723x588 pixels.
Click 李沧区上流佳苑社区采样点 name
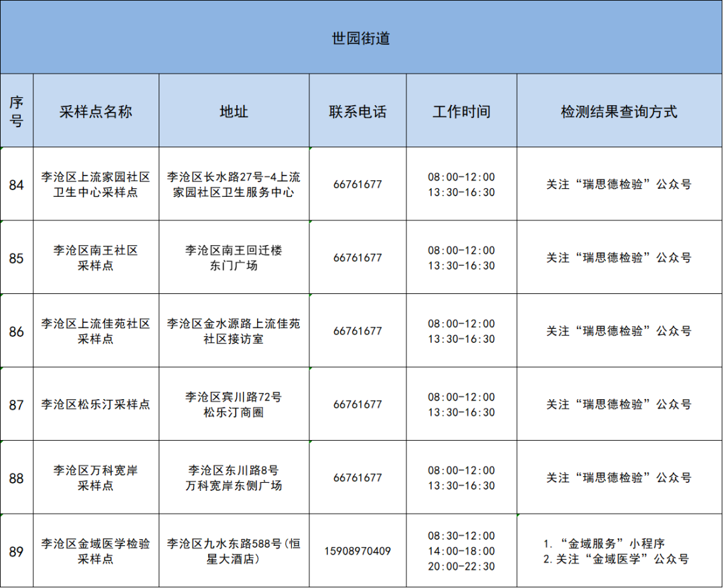[x=96, y=330]
